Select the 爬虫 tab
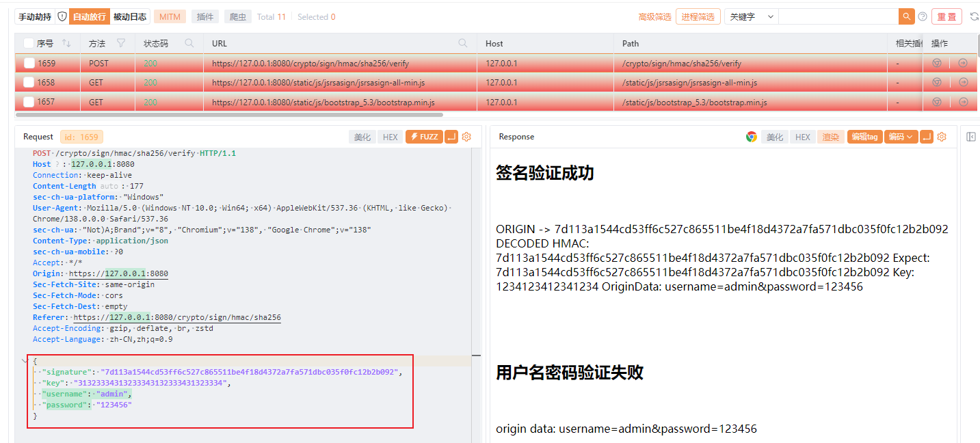This screenshot has width=980, height=443. coord(238,16)
